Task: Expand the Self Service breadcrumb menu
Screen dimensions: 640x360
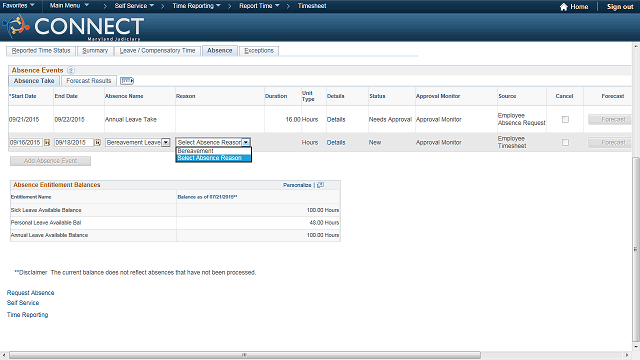Action: pyautogui.click(x=134, y=6)
